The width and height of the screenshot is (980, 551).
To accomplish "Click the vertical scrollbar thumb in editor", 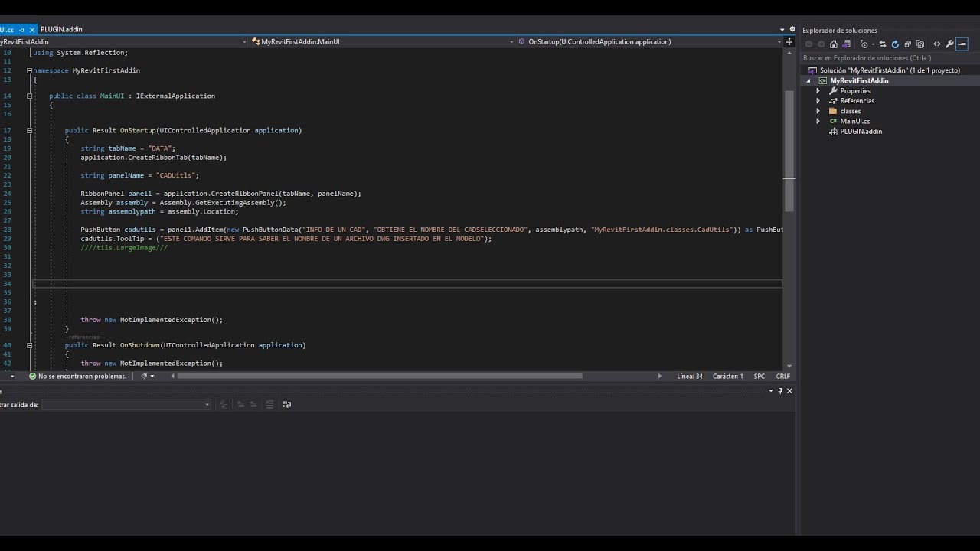I will click(x=789, y=151).
